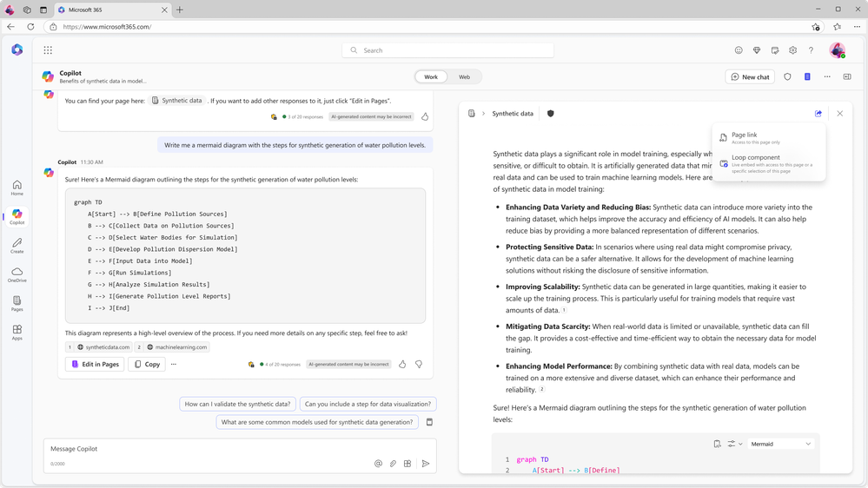Click footnote 1 after 'amounts of data.'
Image resolution: width=868 pixels, height=488 pixels.
[564, 310]
